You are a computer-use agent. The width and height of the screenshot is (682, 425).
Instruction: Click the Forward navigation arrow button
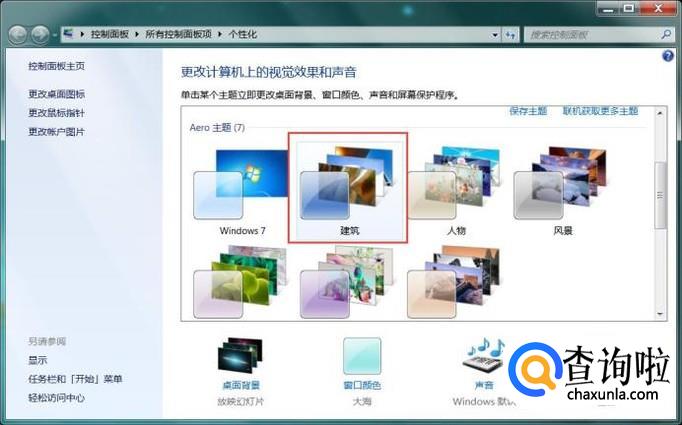39,34
